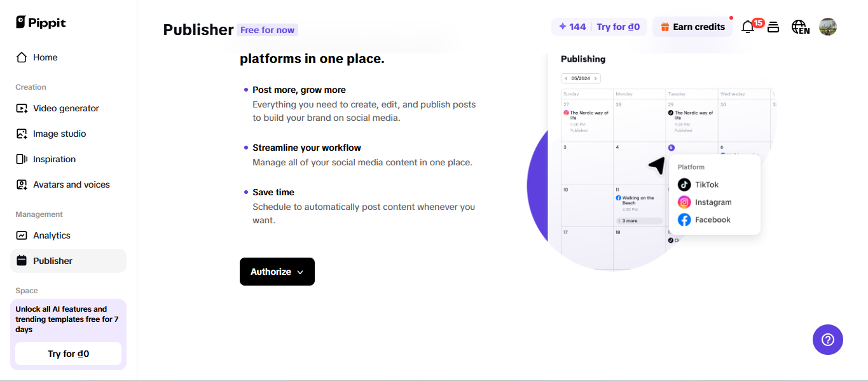The height and width of the screenshot is (381, 868).
Task: Open your account avatar menu
Action: point(827,26)
